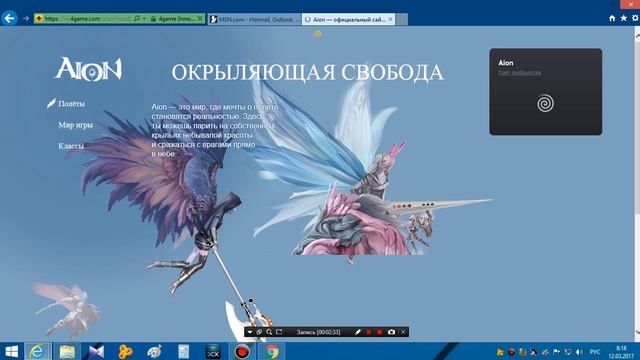Stop the screen recording
640x360 pixels.
point(380,332)
